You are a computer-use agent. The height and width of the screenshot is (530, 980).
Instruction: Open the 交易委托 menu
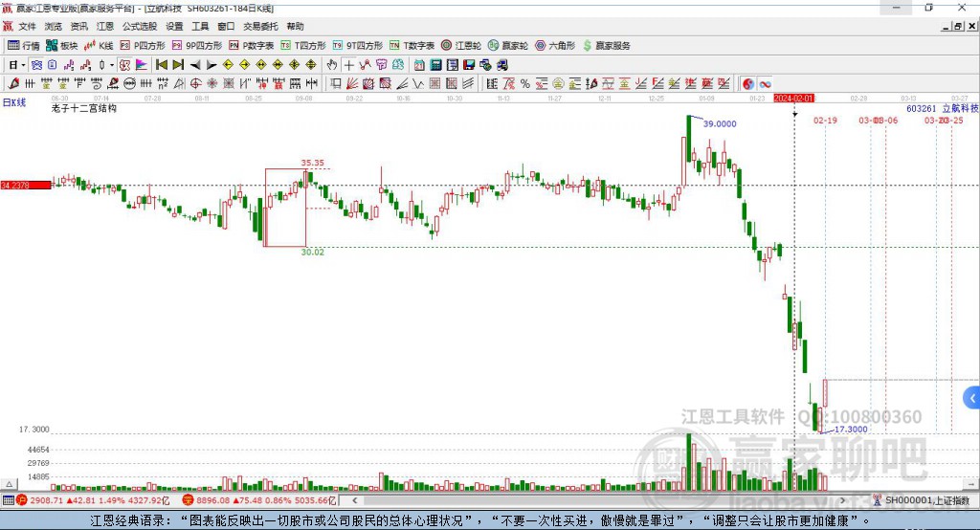click(260, 26)
